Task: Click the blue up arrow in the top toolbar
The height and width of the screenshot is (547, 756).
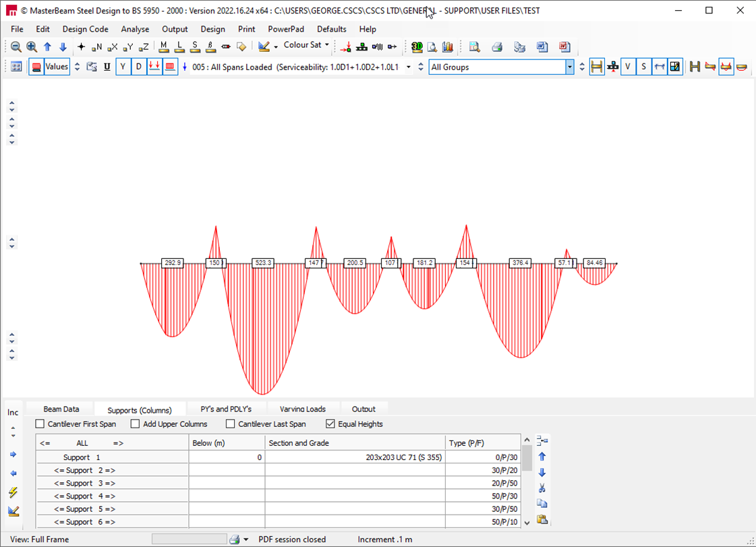Action: pyautogui.click(x=47, y=47)
